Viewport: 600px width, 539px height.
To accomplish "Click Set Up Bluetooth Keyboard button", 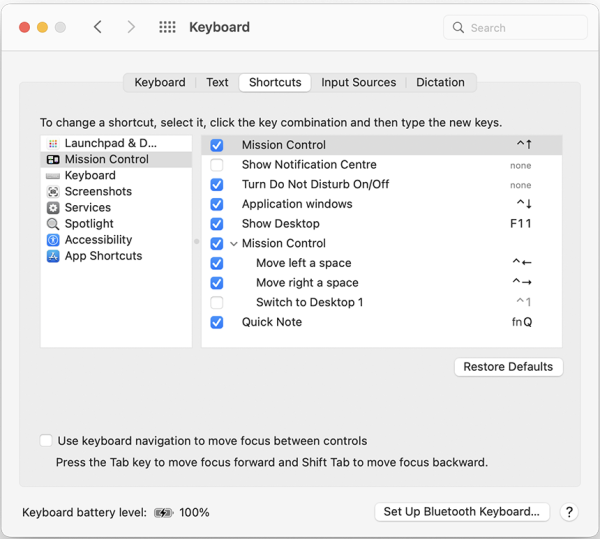I will click(461, 511).
